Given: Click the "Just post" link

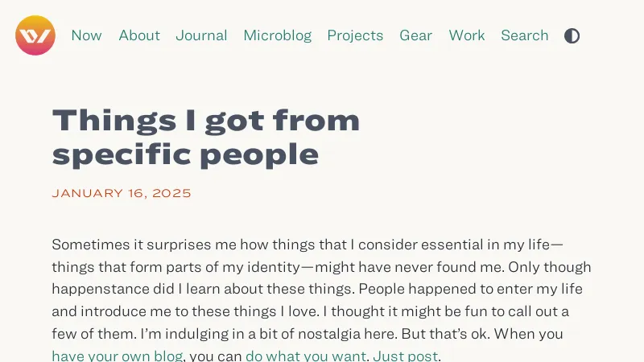Looking at the screenshot, I should click(406, 356).
